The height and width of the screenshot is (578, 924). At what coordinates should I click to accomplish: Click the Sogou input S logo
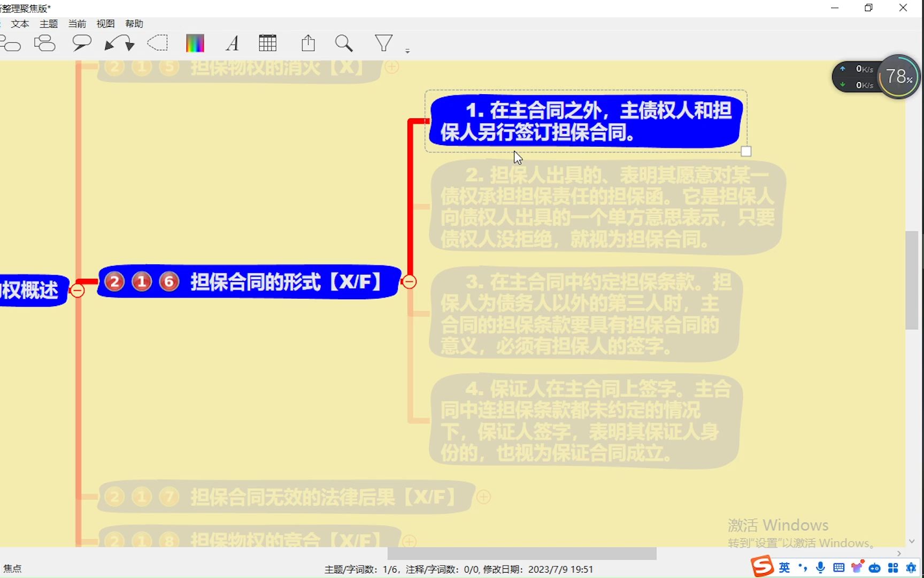coord(763,567)
